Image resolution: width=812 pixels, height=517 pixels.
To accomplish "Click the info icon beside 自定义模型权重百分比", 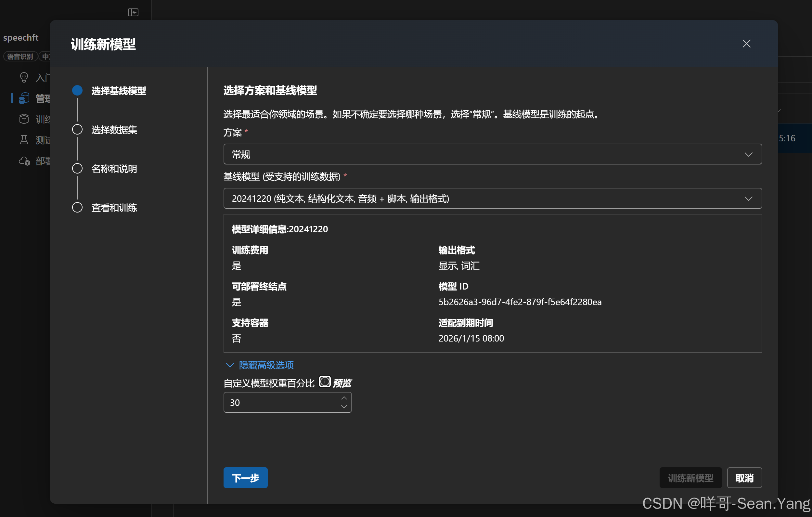I will (324, 381).
